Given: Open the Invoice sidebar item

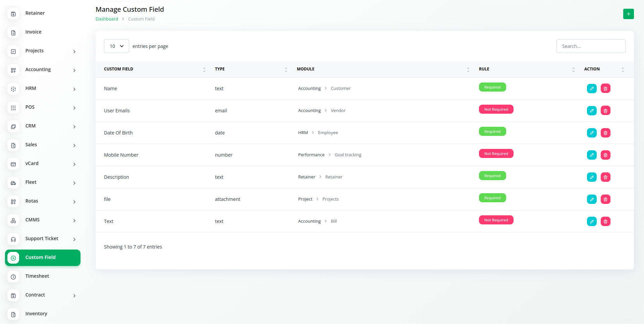Looking at the screenshot, I should click(x=34, y=32).
